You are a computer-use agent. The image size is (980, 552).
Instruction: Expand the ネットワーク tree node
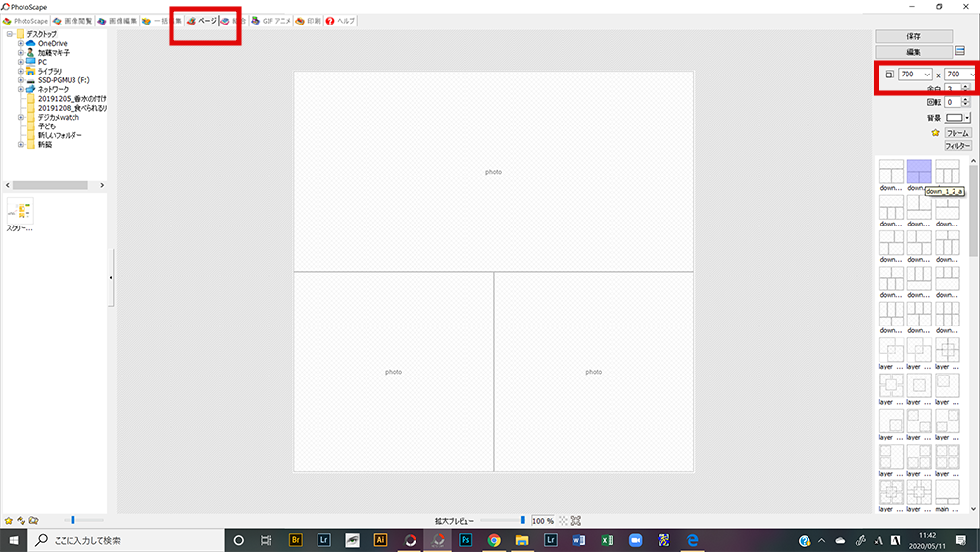[20, 89]
